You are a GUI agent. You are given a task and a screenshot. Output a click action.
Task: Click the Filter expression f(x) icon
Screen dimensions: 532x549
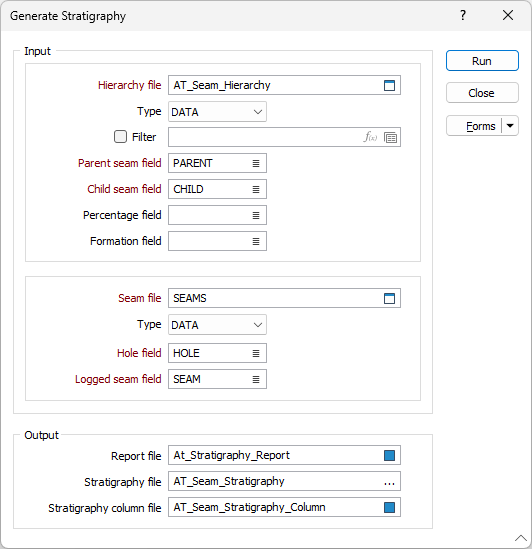(x=370, y=137)
